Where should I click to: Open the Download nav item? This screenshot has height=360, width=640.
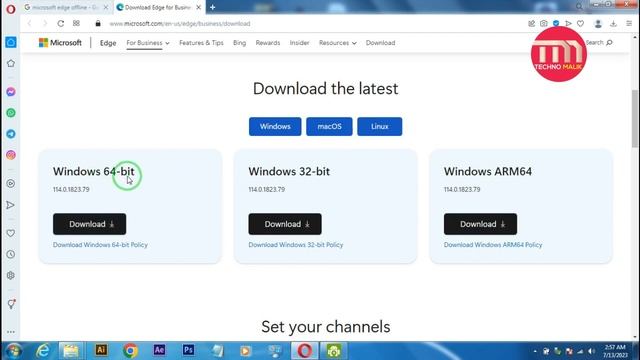(x=380, y=43)
